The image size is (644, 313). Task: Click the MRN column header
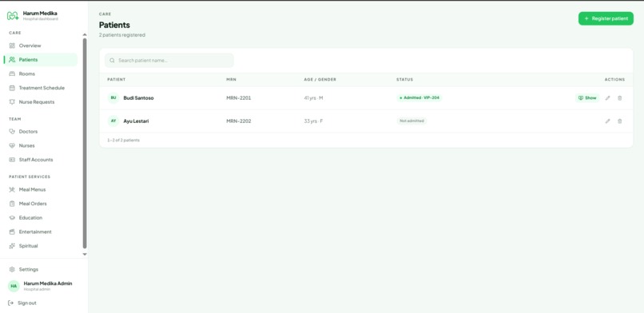[231, 80]
